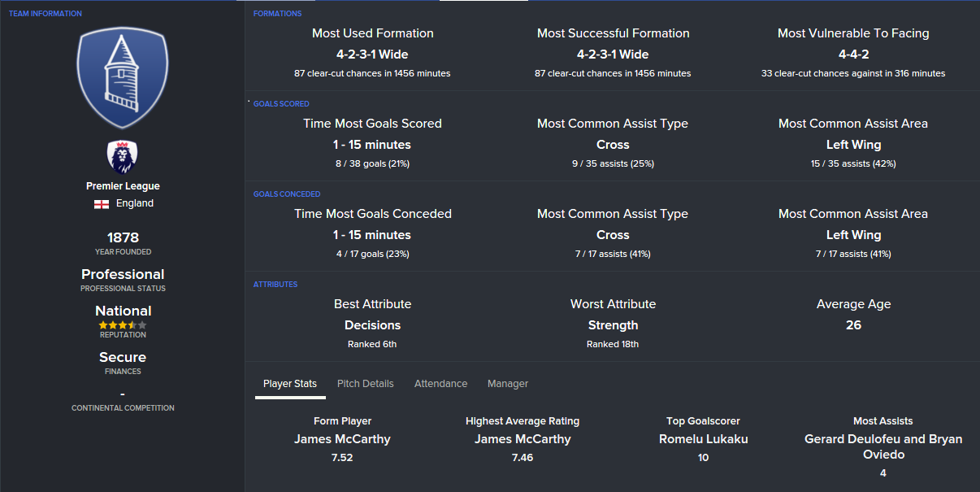
Task: Click the England nation name
Action: pos(134,204)
